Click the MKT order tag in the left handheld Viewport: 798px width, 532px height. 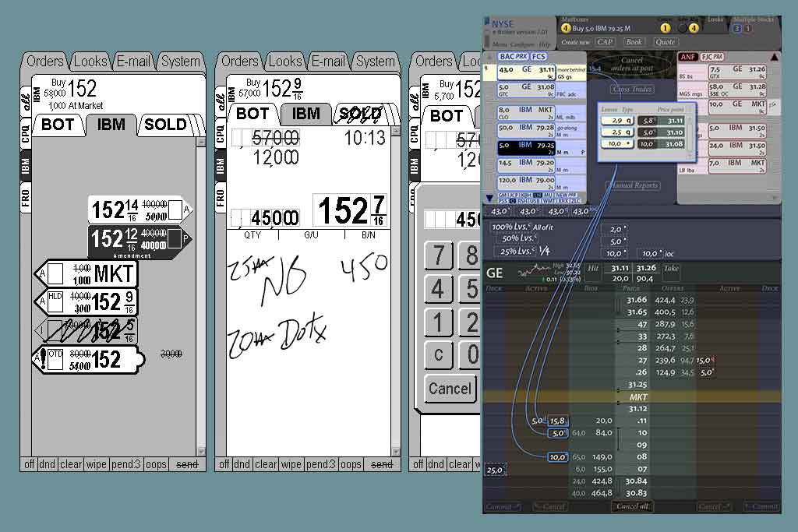point(87,273)
